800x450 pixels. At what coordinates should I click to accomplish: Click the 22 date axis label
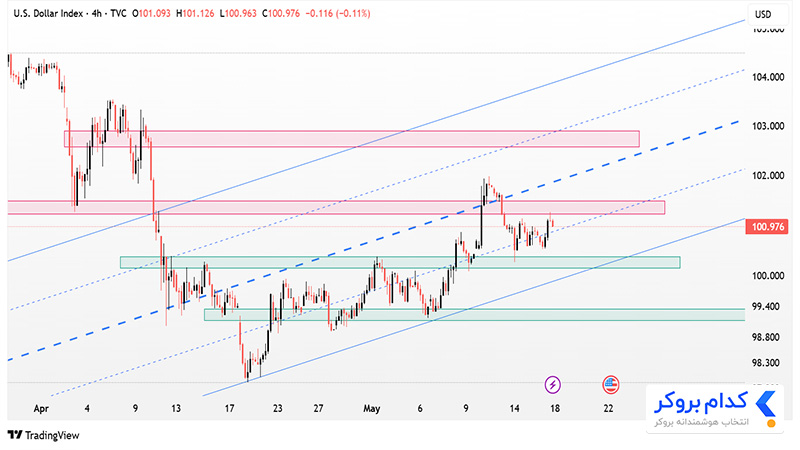(608, 409)
